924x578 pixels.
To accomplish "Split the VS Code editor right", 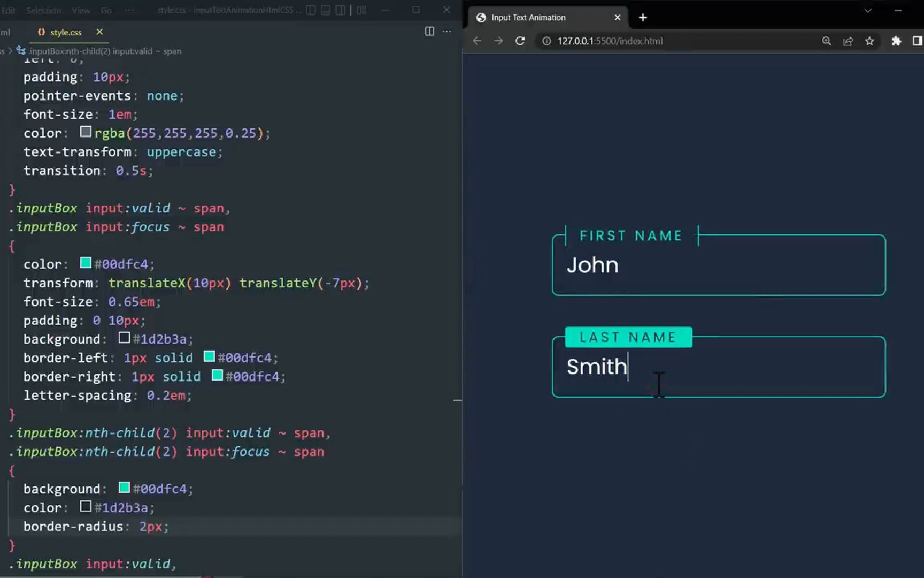I will point(429,32).
